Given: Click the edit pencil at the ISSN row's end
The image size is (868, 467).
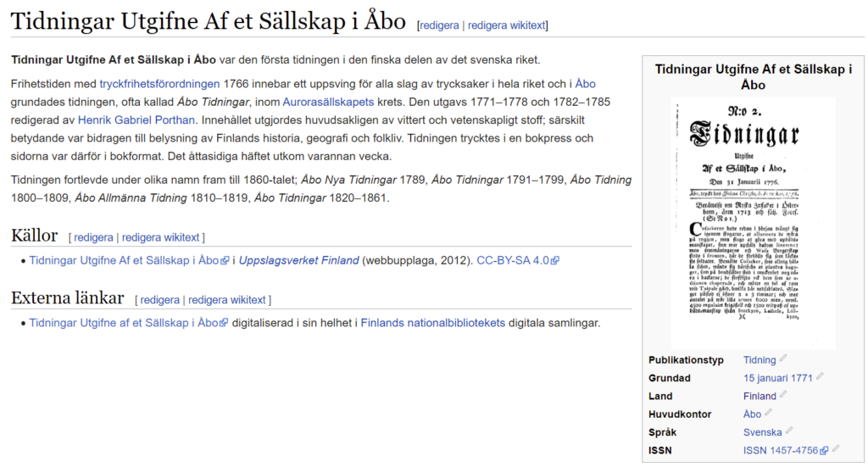Looking at the screenshot, I should [x=836, y=449].
